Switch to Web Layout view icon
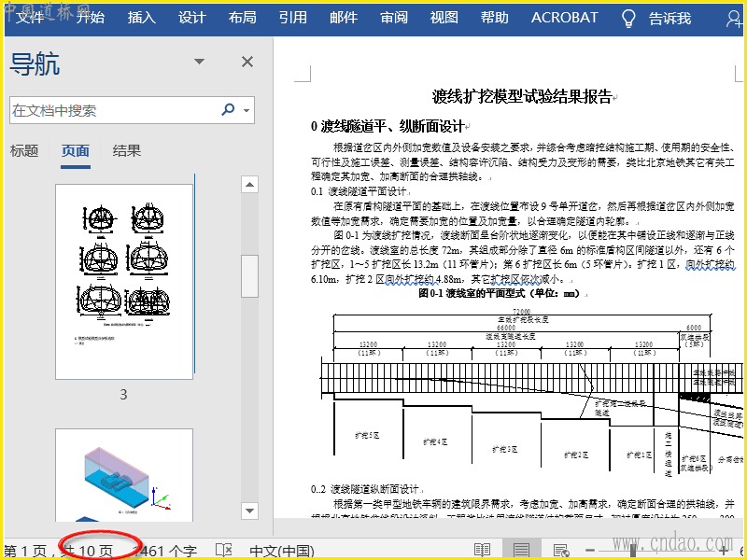Screen dimensions: 747x560 tap(562, 551)
